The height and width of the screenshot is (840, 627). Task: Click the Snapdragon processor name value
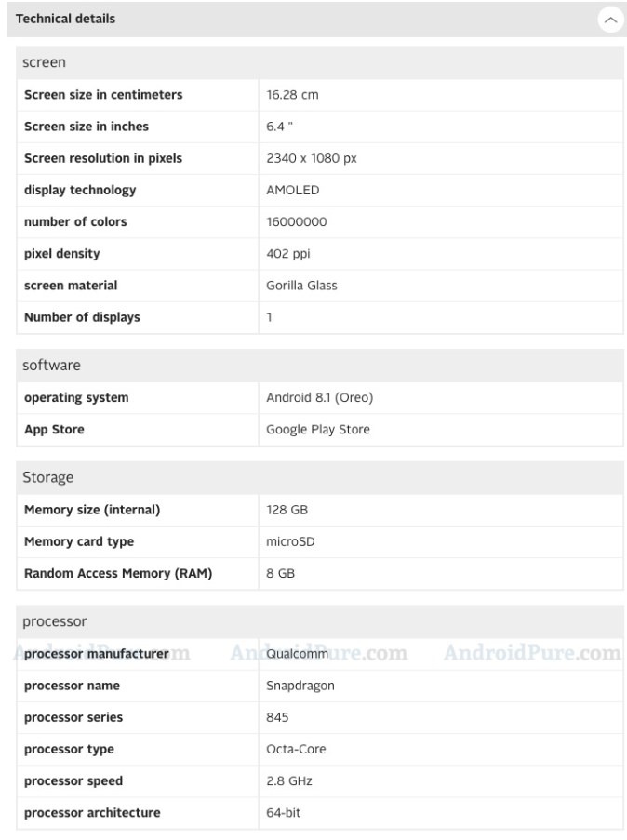[x=300, y=686]
